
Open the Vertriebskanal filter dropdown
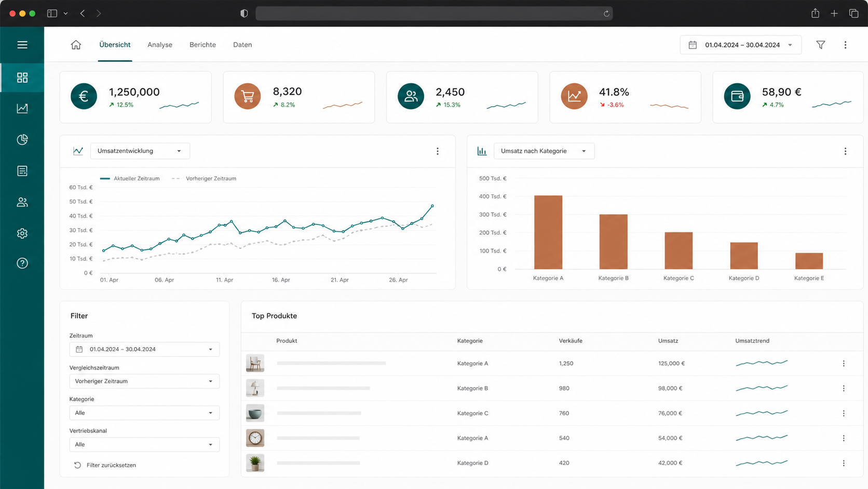tap(144, 445)
